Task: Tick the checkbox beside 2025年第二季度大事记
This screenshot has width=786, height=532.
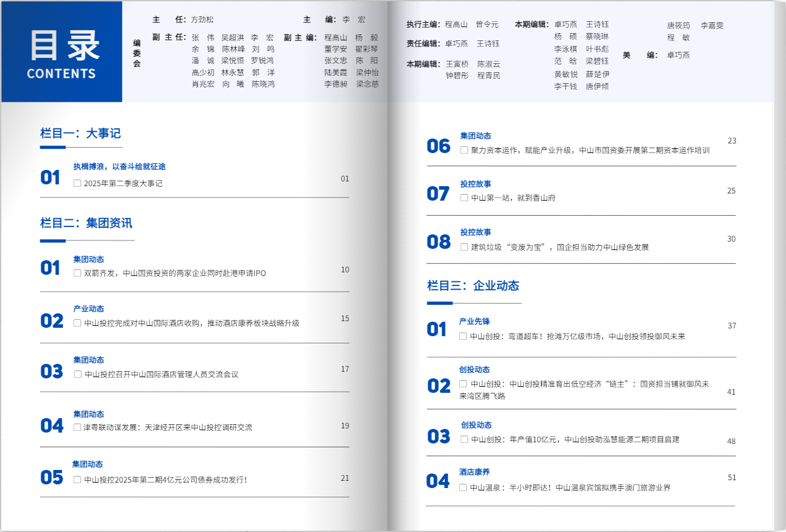Action: point(77,183)
